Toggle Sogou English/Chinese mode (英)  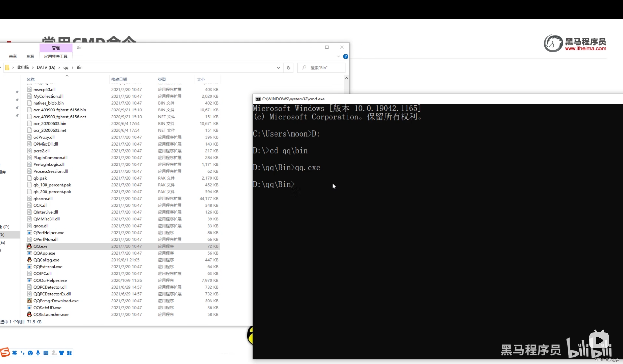[15, 353]
